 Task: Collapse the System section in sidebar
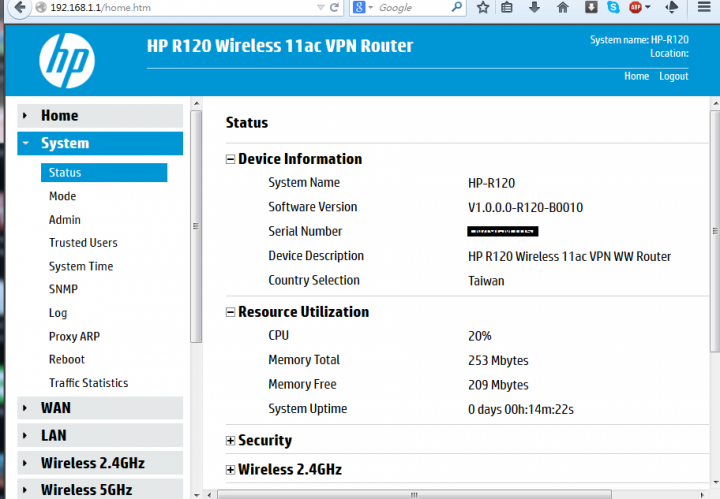[100, 143]
